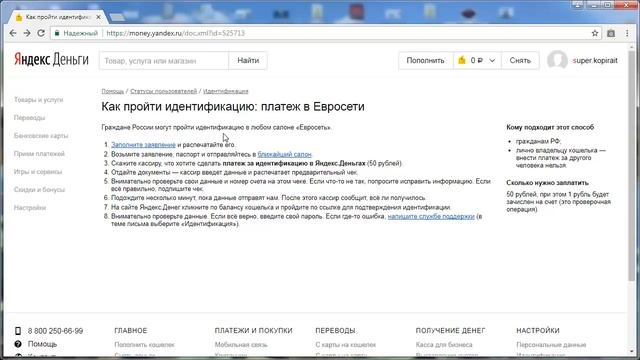640x360 pixels.
Task: Click ПЛАТЕЖИ И ПОКУПКИ footer heading
Action: pos(253,330)
